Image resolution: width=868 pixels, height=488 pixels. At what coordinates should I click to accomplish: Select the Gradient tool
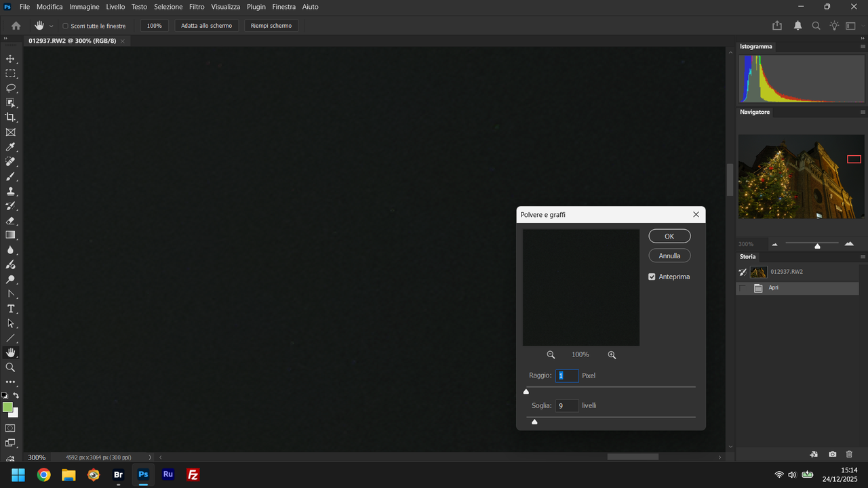pos(10,235)
